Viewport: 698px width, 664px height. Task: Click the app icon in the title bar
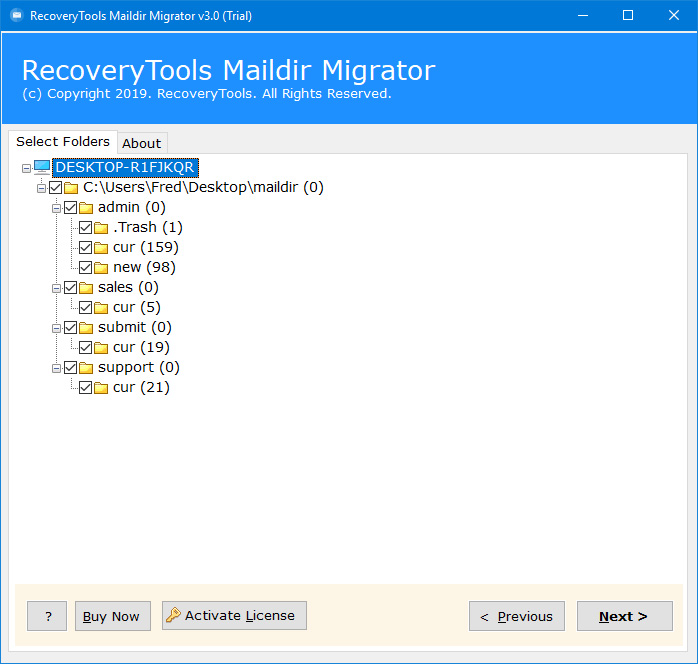17,16
